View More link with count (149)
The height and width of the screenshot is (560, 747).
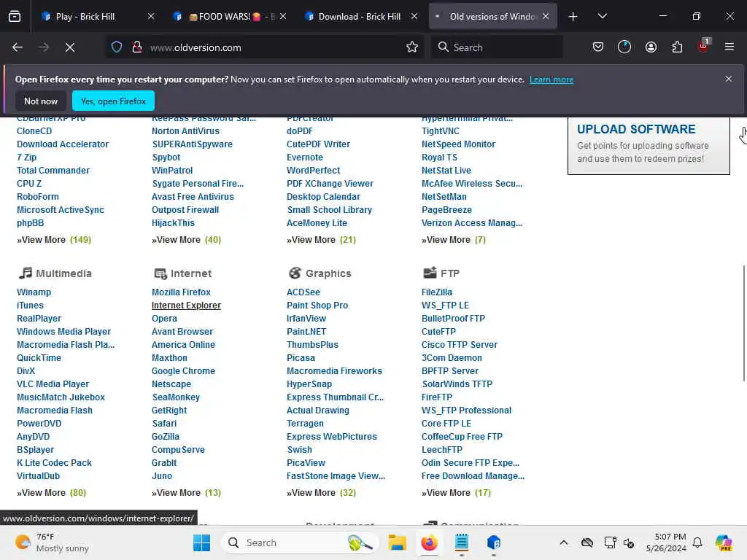[x=54, y=239]
